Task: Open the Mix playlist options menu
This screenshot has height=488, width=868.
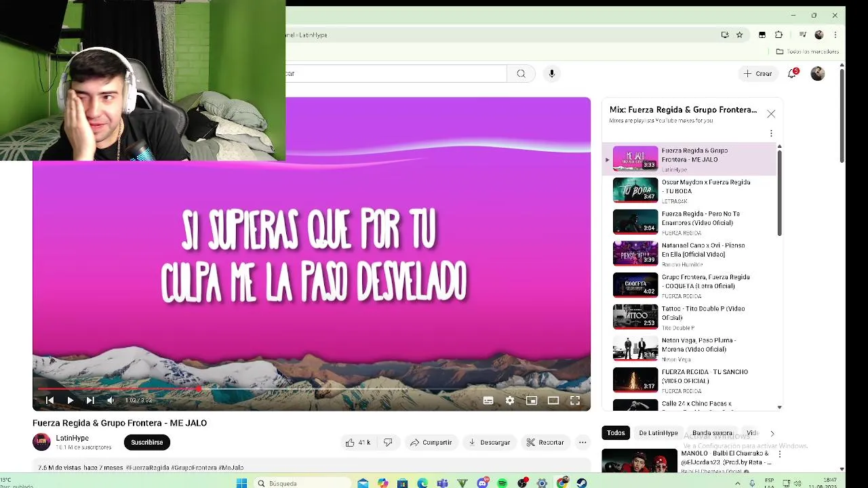Action: pos(771,134)
